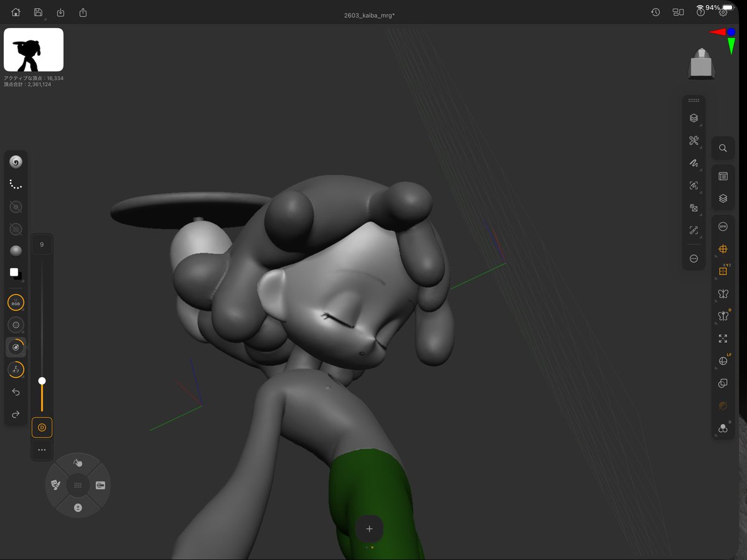The height and width of the screenshot is (560, 747).
Task: Click the plus button at bottom center
Action: click(369, 529)
